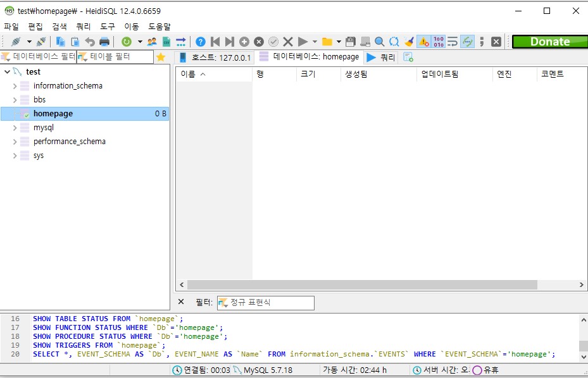Click the copy icon in the toolbar
The height and width of the screenshot is (378, 588).
[60, 42]
